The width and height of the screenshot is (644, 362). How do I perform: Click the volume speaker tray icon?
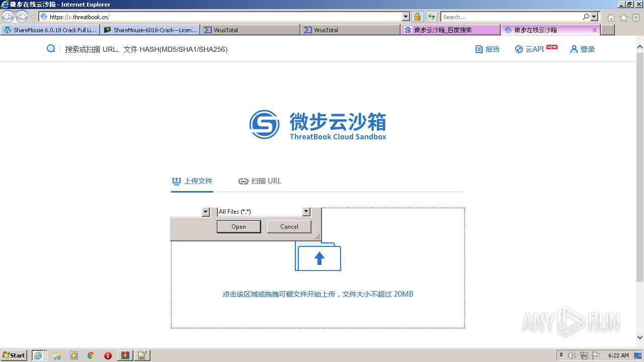572,355
